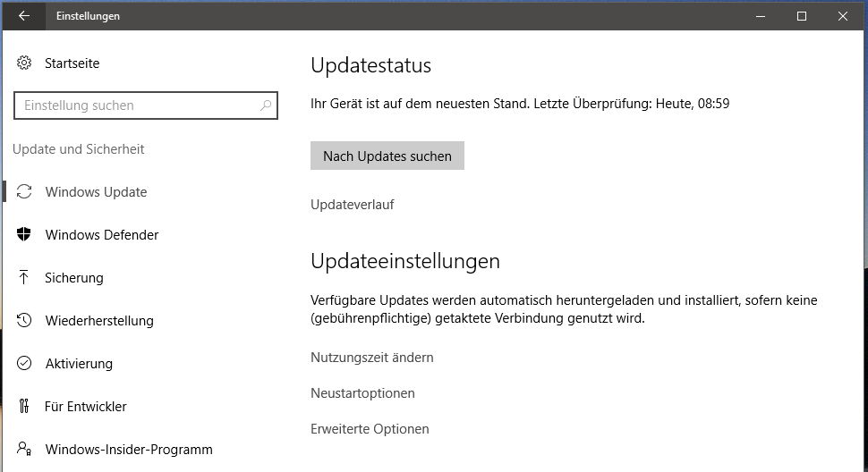Screen dimensions: 868x472
Task: Open the Nutzungszeit ändern link
Action: (372, 358)
